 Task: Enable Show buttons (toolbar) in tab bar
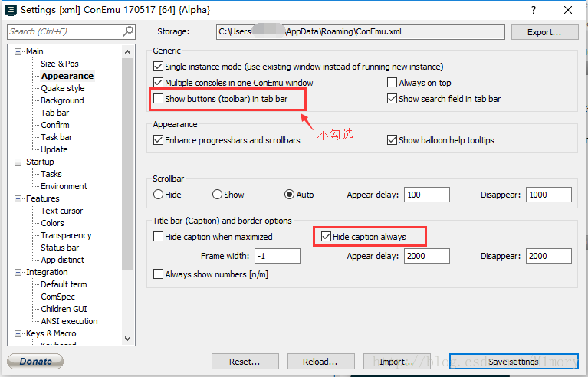[158, 99]
